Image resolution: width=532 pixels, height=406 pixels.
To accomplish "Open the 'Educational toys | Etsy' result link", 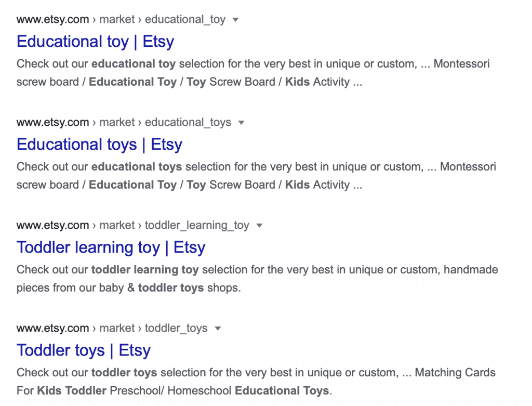I will click(99, 145).
